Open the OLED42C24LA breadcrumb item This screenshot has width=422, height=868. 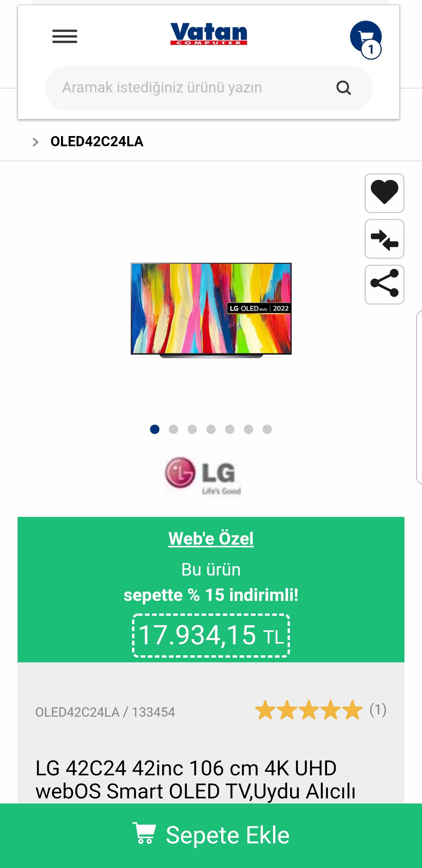(97, 142)
